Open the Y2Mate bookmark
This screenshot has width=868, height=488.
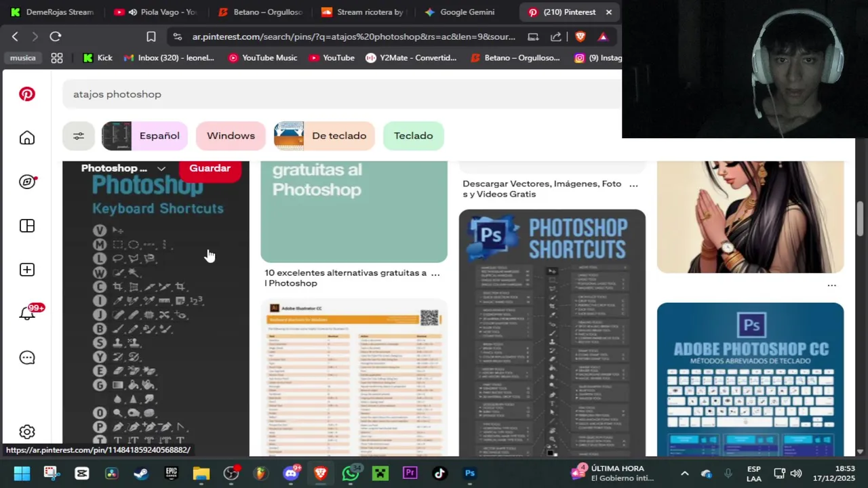pyautogui.click(x=411, y=58)
